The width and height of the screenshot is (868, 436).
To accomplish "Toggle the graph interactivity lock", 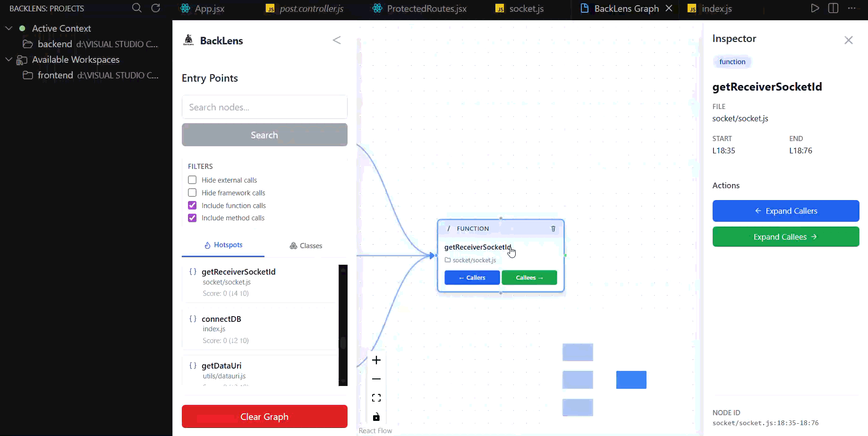I will pyautogui.click(x=376, y=417).
